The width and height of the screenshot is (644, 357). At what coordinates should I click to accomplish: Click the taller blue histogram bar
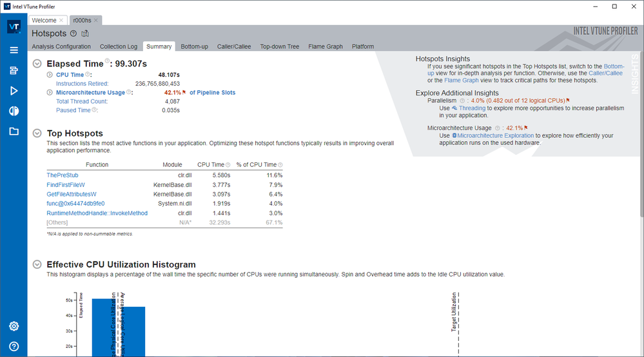tap(104, 328)
